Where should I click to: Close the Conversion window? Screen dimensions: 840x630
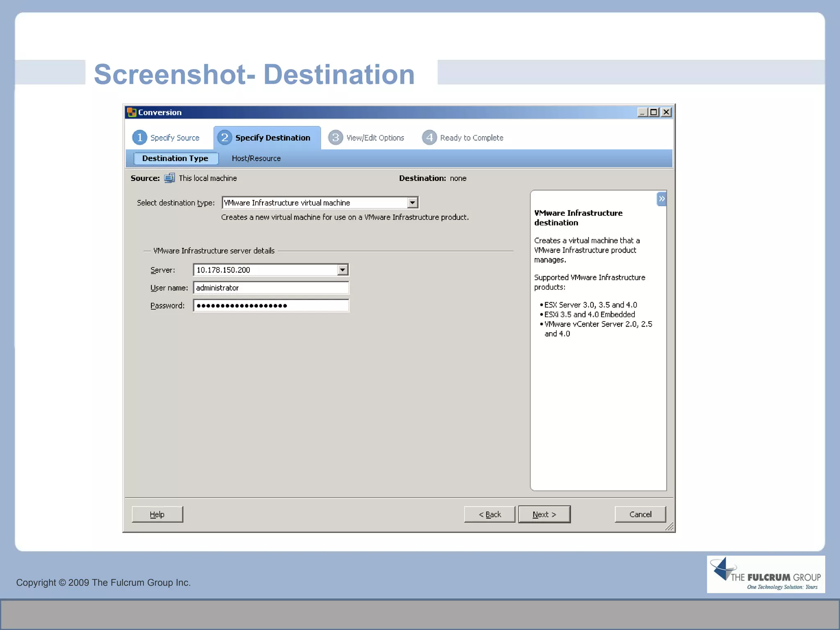coord(667,112)
